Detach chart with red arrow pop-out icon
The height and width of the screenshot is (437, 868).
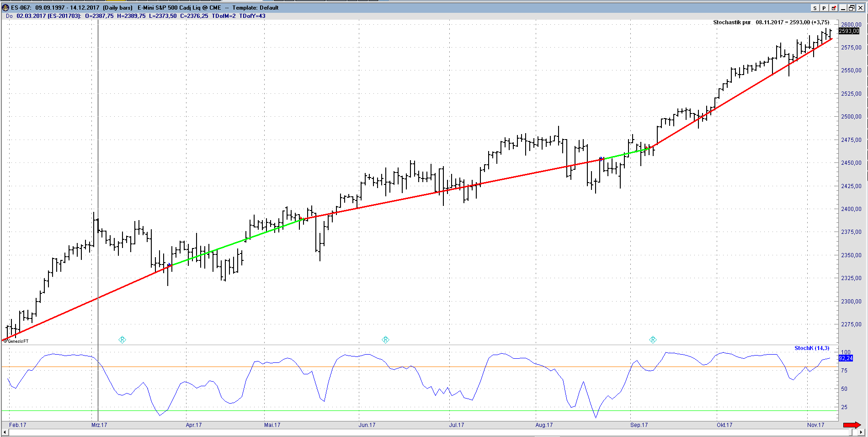point(834,8)
